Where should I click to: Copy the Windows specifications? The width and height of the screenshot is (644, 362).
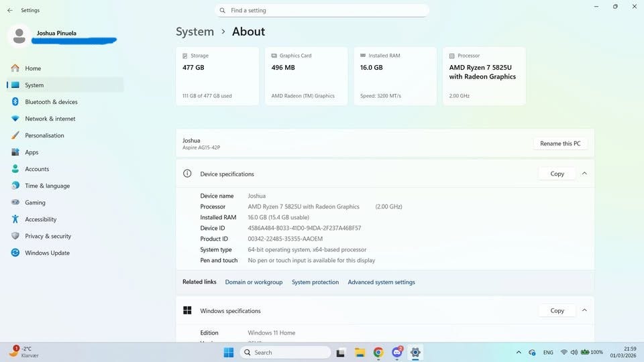click(x=557, y=310)
